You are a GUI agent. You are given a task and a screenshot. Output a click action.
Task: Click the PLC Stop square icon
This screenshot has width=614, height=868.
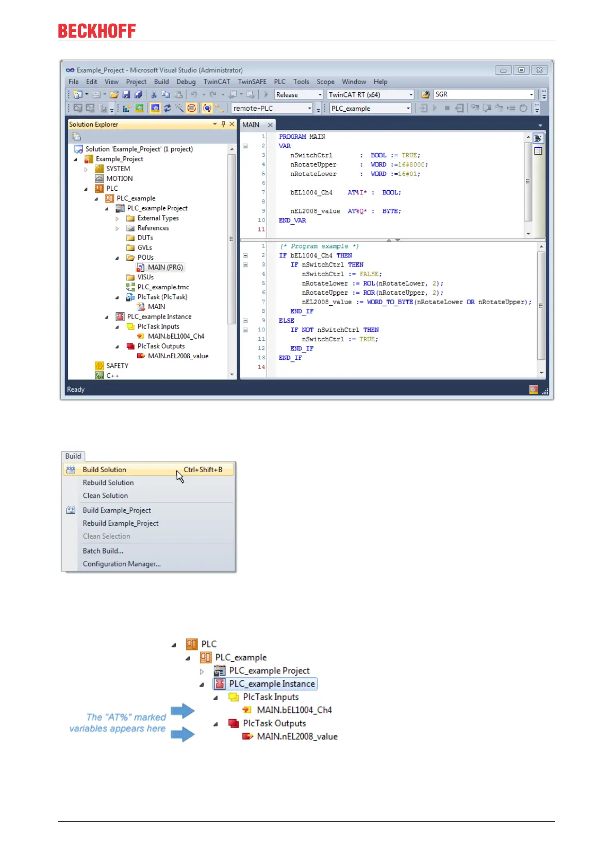pos(447,108)
